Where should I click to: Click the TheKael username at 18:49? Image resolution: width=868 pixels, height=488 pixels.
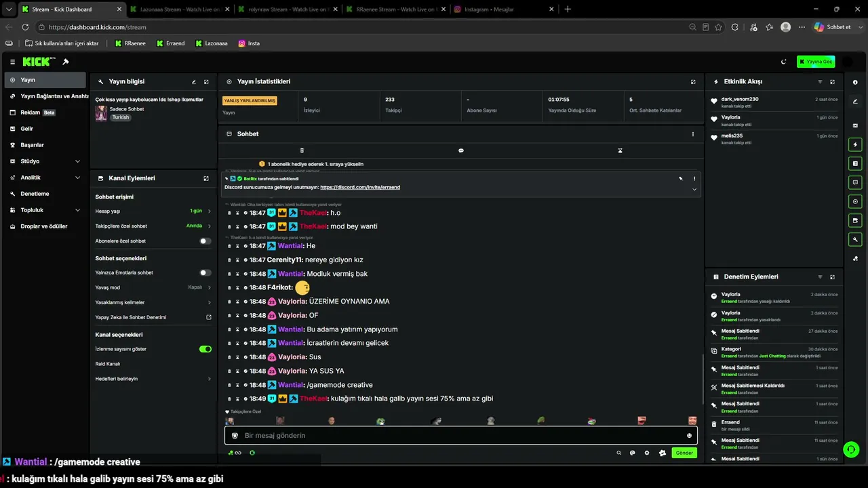point(314,399)
